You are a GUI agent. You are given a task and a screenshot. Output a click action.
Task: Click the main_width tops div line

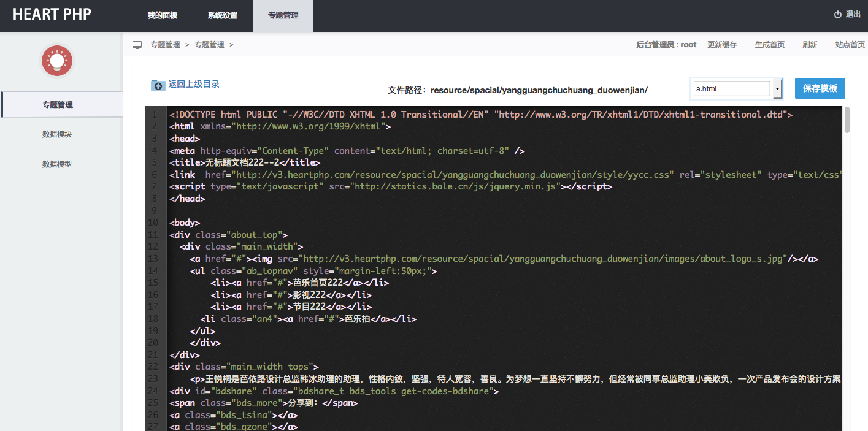pos(244,367)
